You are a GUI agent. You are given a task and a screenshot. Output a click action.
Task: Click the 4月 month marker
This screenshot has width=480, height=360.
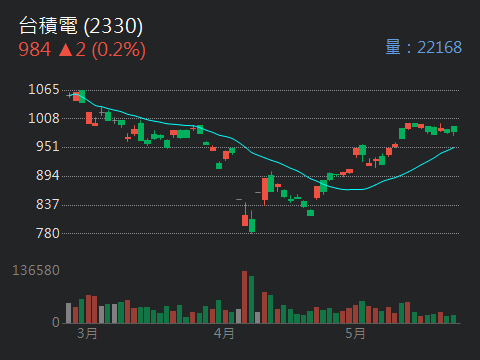(224, 333)
